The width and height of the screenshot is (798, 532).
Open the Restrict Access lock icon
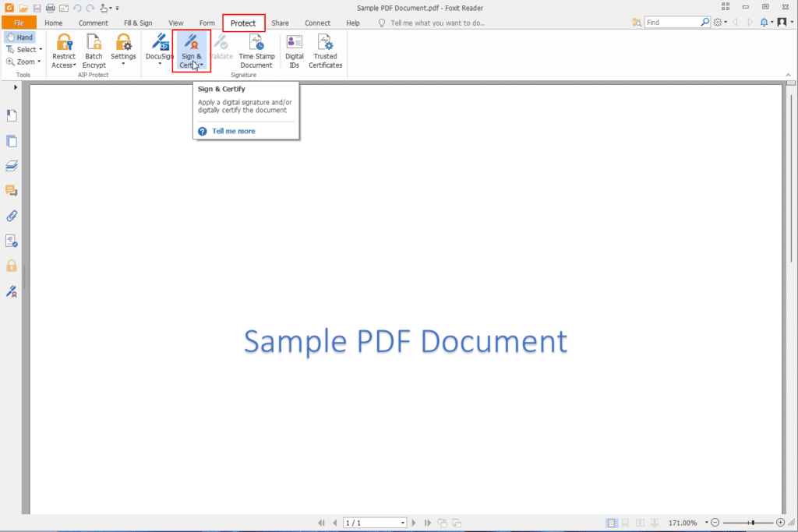[64, 42]
